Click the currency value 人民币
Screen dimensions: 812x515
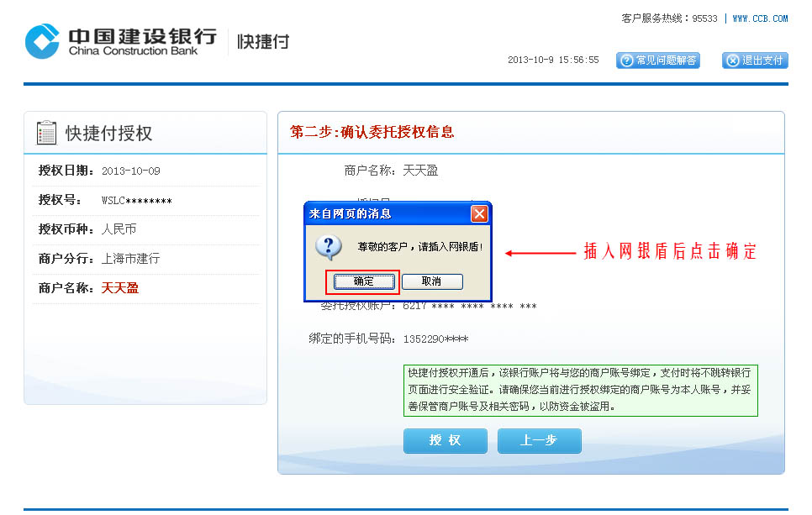coord(119,229)
